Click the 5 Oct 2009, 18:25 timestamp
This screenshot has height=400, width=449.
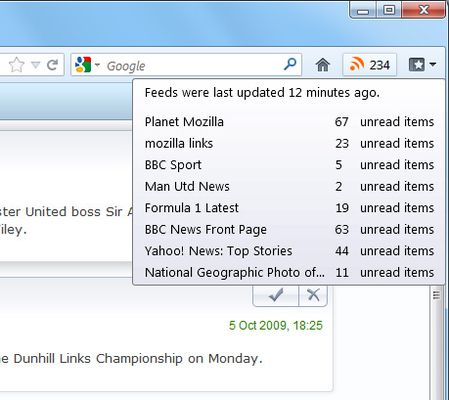click(x=276, y=325)
